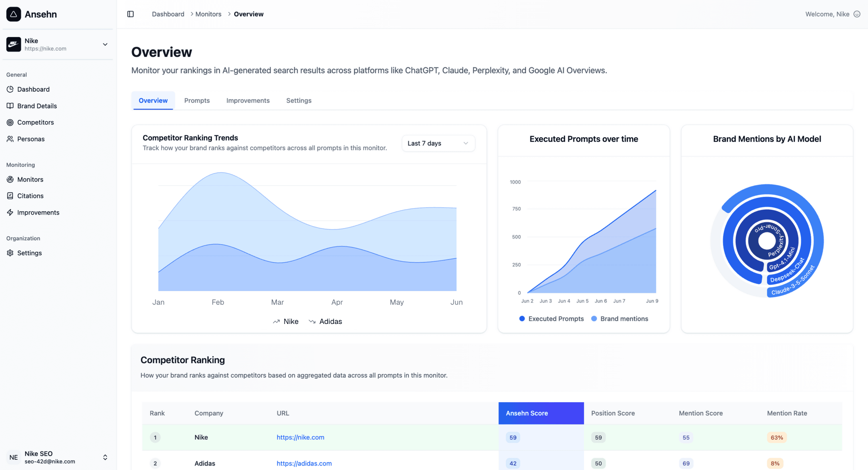This screenshot has height=470, width=868.
Task: Click the Improvements lightning bolt icon
Action: (10, 212)
